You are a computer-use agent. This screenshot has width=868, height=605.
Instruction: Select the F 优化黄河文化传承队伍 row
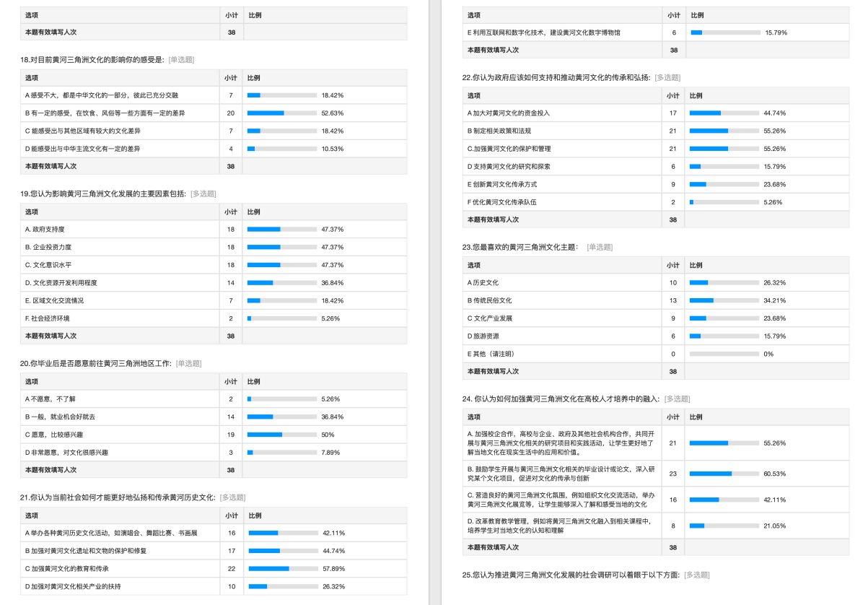click(x=501, y=202)
